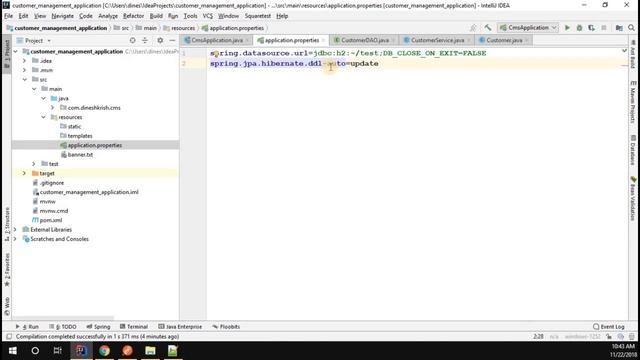
Task: Select pom.xml in project tree
Action: [x=51, y=220]
